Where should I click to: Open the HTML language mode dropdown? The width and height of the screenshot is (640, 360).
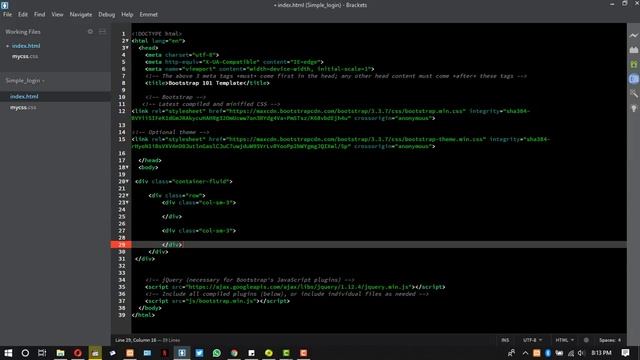pos(564,340)
